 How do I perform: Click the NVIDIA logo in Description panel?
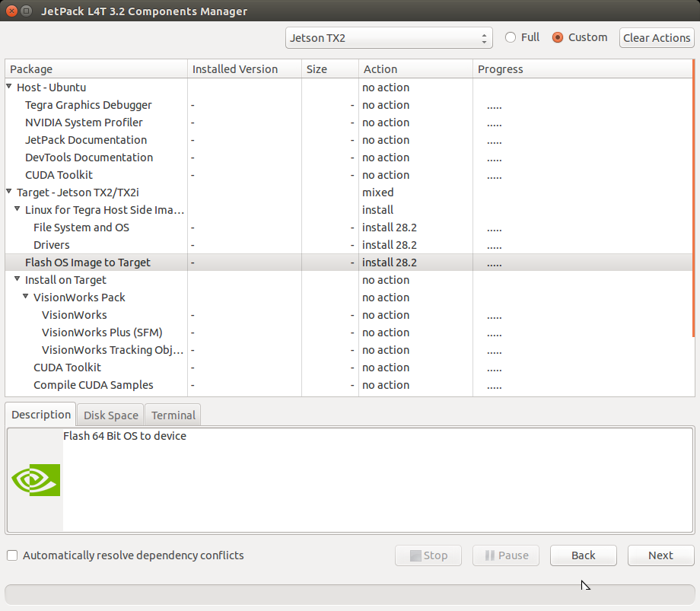[36, 480]
